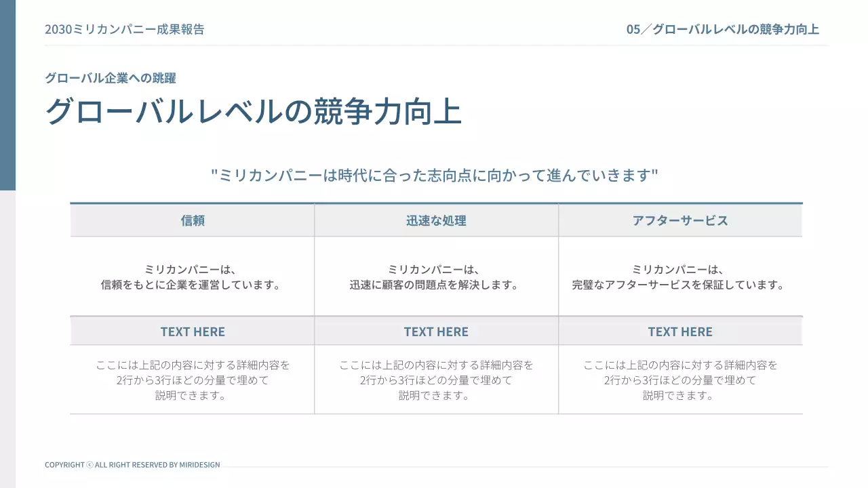Click the quote line about ミリカンパニー志向点
The image size is (868, 488).
[x=434, y=175]
